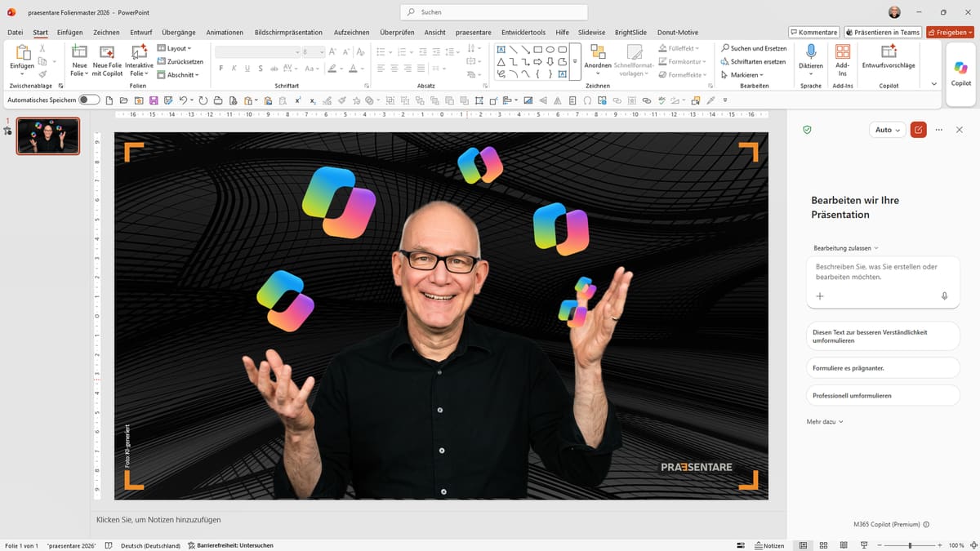This screenshot has height=551, width=980.
Task: Click fit slide to window icon
Action: pos(973,545)
